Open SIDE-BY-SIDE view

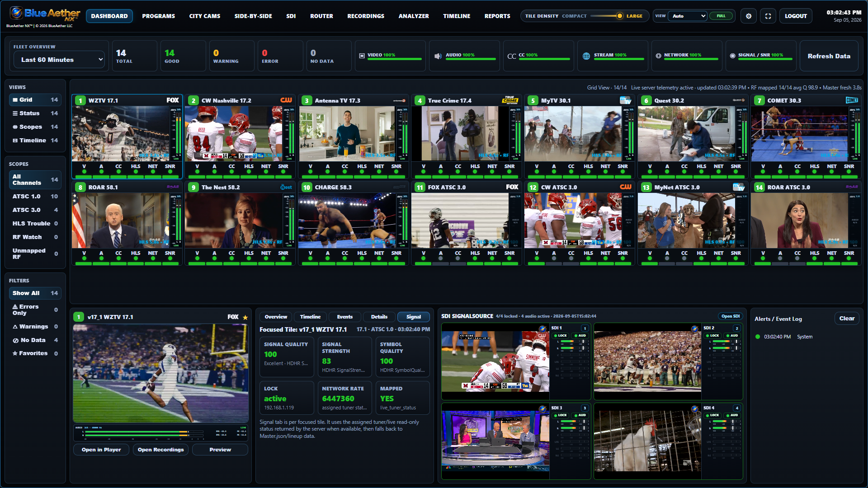253,16
